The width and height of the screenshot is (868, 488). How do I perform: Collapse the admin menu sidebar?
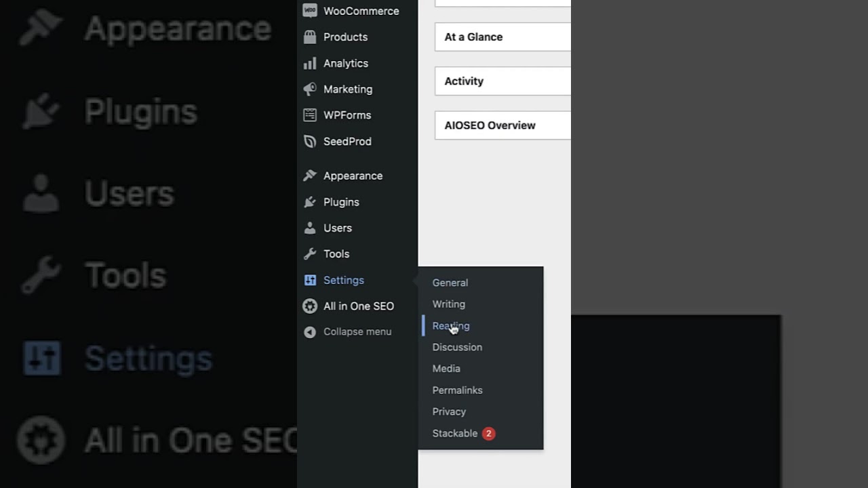point(310,331)
